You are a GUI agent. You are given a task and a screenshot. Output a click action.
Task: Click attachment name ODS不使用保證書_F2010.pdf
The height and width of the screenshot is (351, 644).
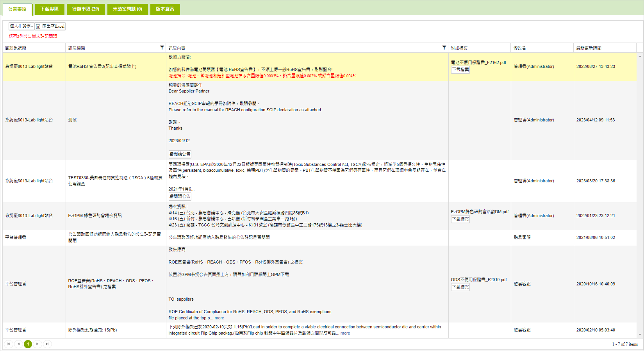click(479, 280)
